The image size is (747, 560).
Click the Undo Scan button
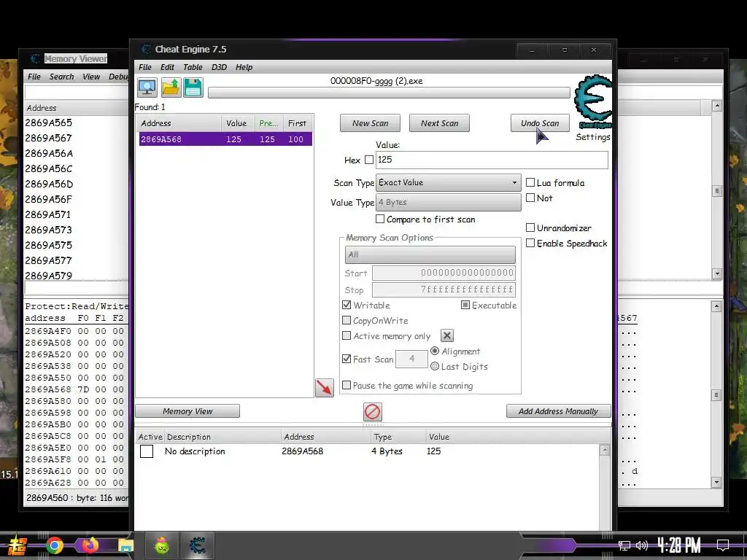click(540, 123)
